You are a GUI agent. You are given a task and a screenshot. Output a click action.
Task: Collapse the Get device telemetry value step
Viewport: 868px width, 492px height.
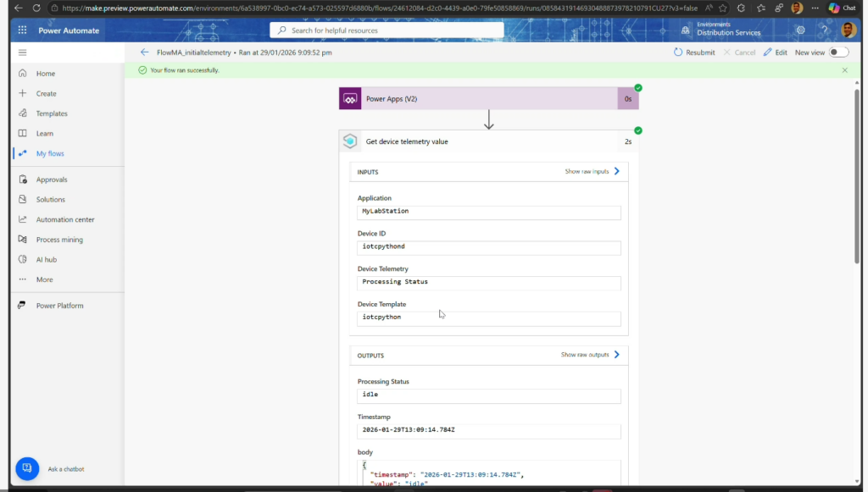[x=487, y=141]
